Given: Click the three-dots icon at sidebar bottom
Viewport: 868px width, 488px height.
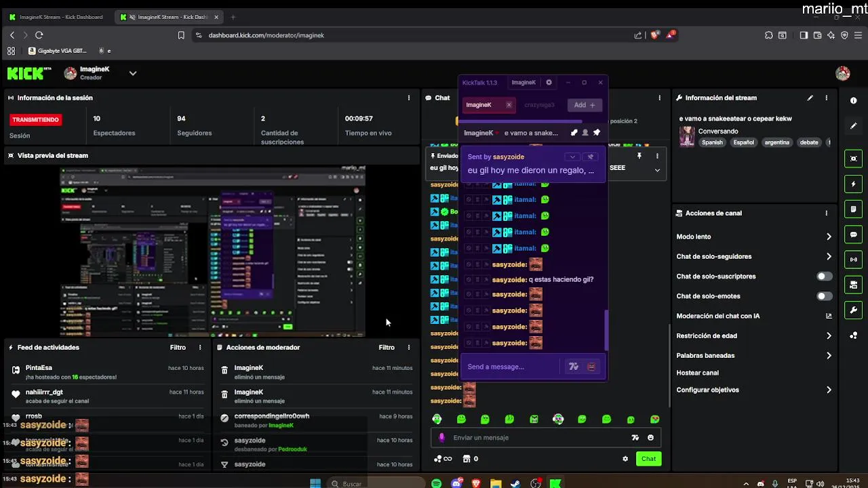Looking at the screenshot, I should pos(853,335).
